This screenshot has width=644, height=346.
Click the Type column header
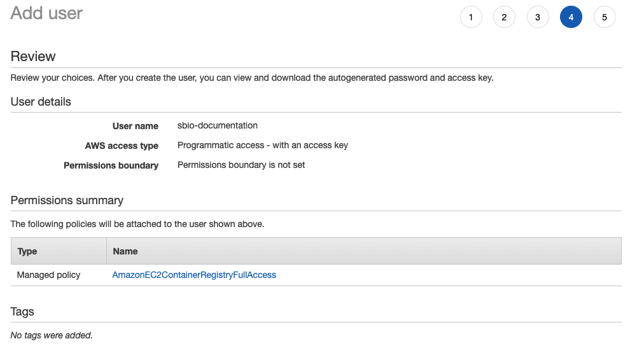coord(27,251)
